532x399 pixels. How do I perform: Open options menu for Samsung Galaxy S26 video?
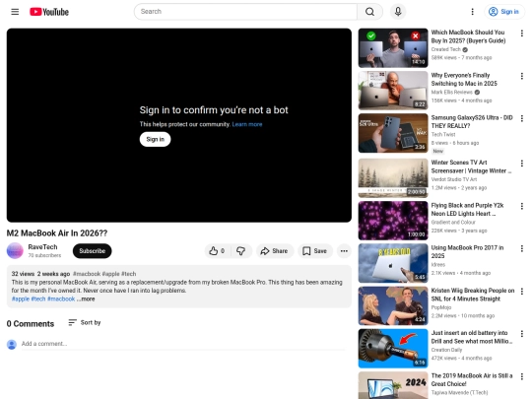tap(522, 118)
